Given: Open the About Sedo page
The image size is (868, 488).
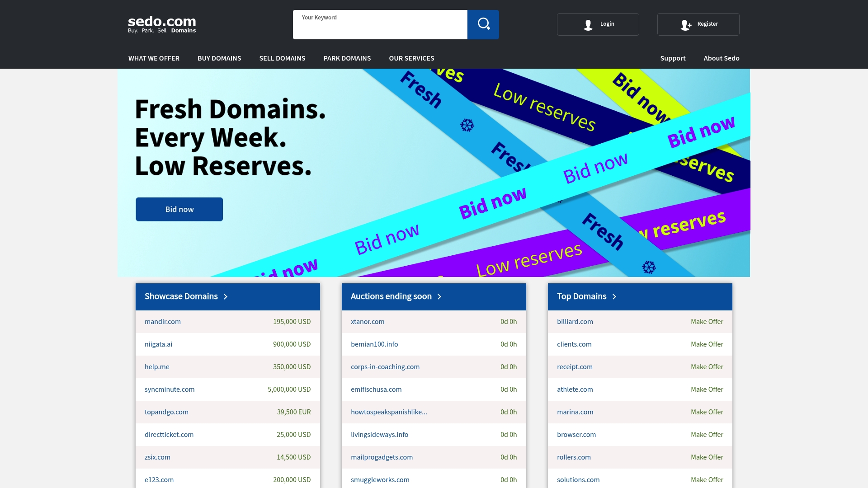Looking at the screenshot, I should [x=722, y=58].
